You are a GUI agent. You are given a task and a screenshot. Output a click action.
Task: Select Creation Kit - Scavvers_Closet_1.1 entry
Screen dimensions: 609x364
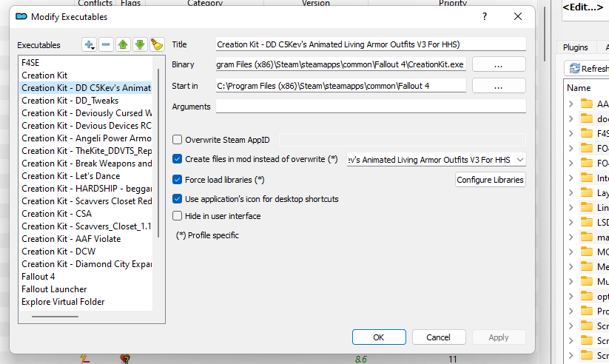(85, 226)
